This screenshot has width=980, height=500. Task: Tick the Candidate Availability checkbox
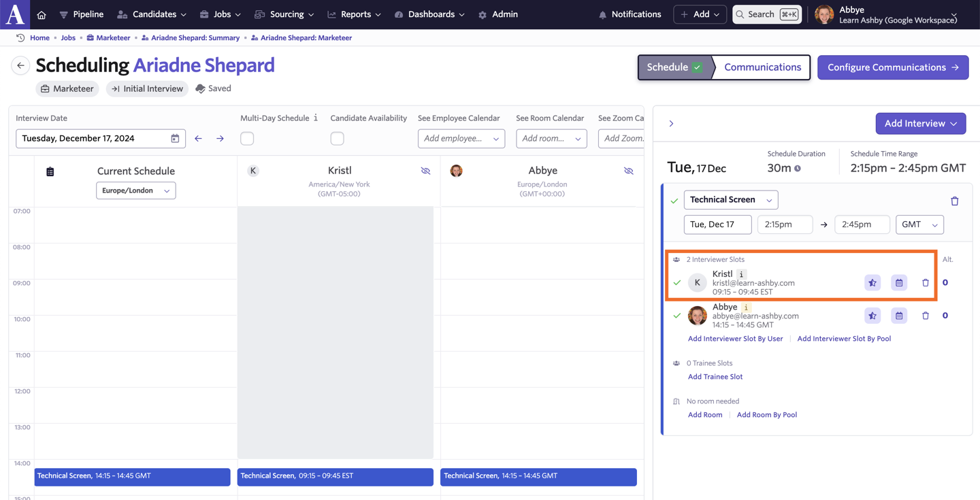pos(337,139)
